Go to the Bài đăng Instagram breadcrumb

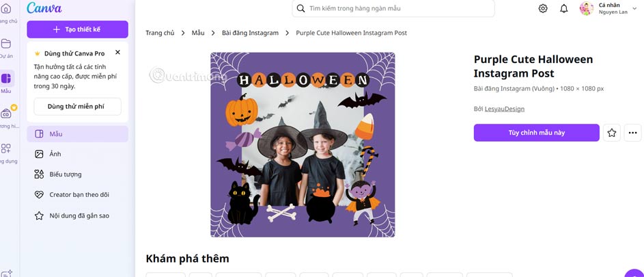tap(250, 33)
